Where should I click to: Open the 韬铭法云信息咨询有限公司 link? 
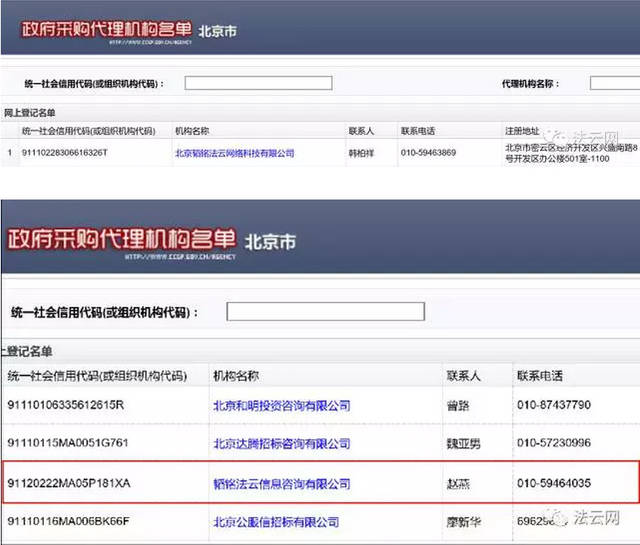282,484
